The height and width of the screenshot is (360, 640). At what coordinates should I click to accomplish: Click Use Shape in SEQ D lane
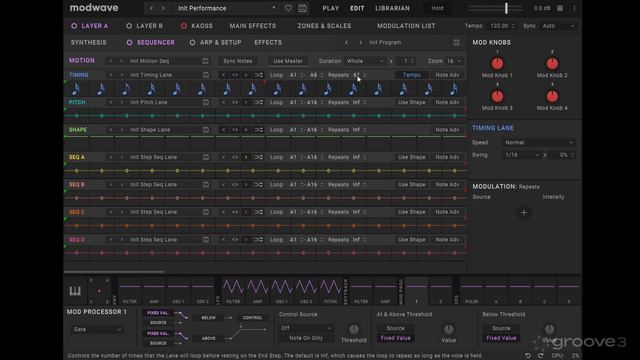411,240
